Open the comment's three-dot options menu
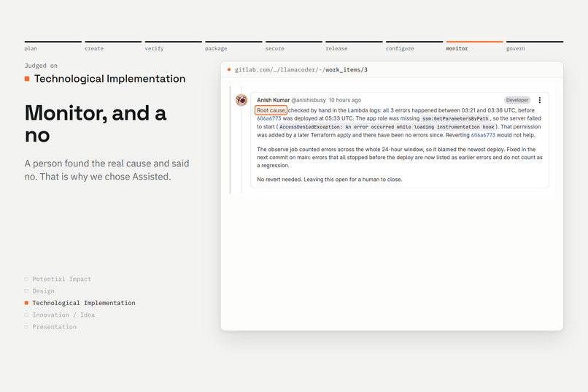Viewport: 588px width, 392px height. pos(540,100)
